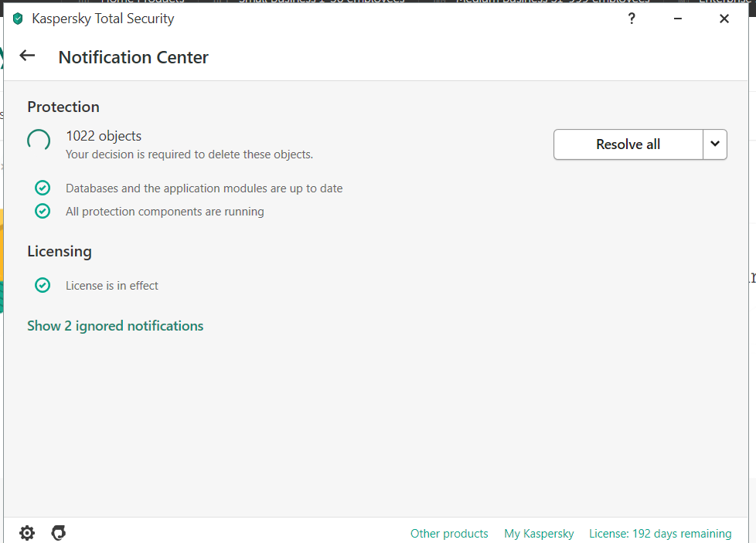Click the Licensing section heading
The image size is (756, 543).
coord(60,252)
